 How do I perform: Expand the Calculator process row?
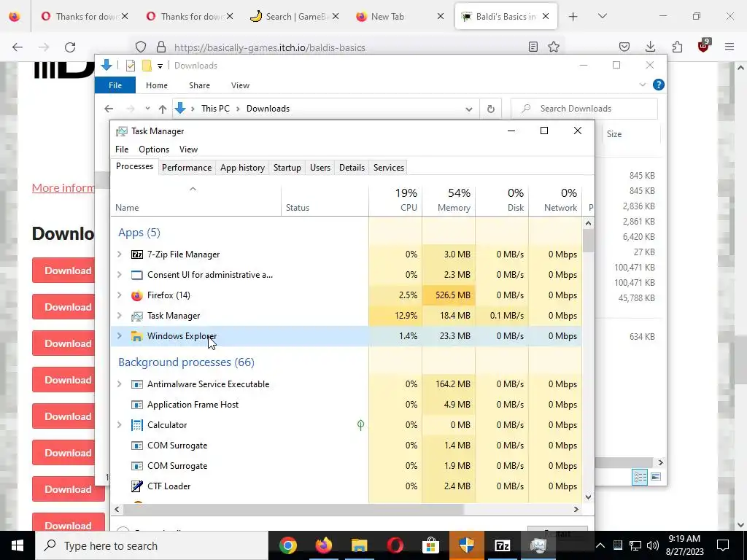click(x=120, y=425)
